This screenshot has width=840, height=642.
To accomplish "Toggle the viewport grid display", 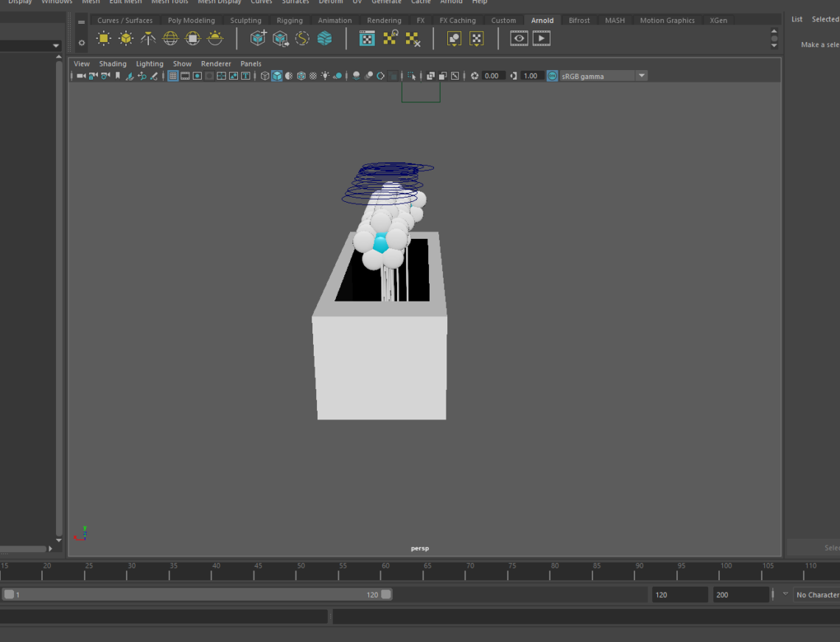I will [x=172, y=76].
